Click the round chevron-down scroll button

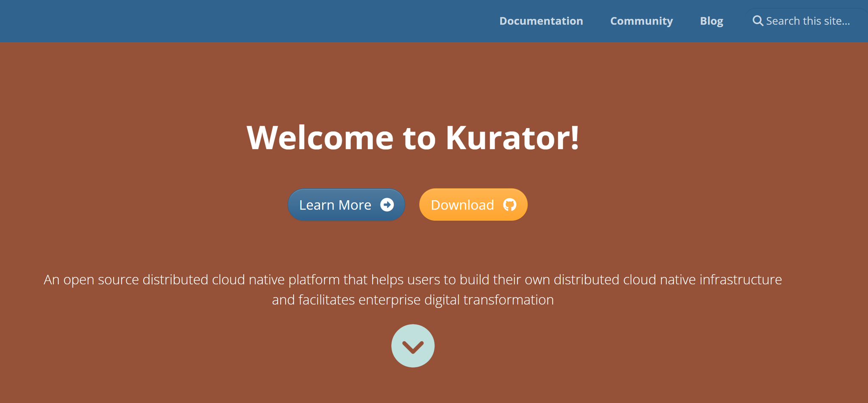click(x=413, y=346)
